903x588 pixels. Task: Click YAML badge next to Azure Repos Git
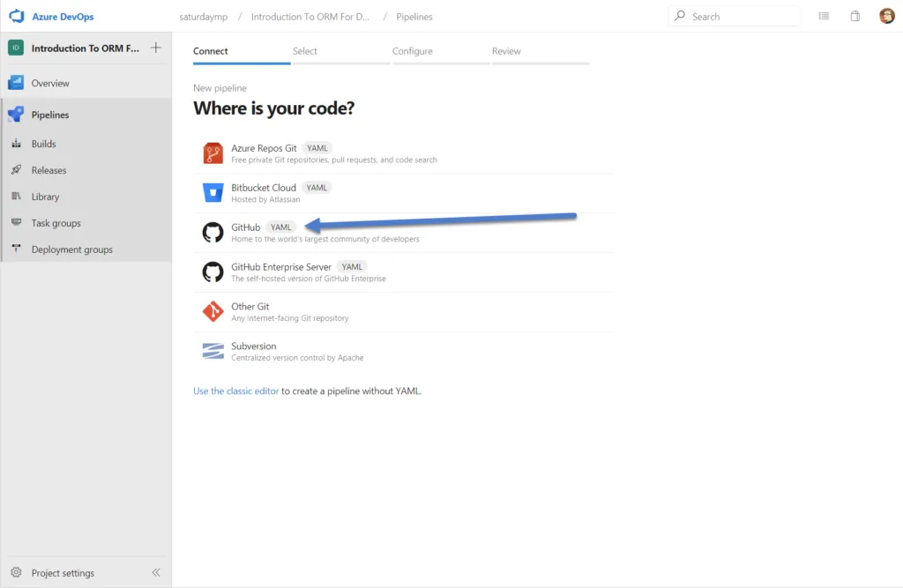point(317,148)
